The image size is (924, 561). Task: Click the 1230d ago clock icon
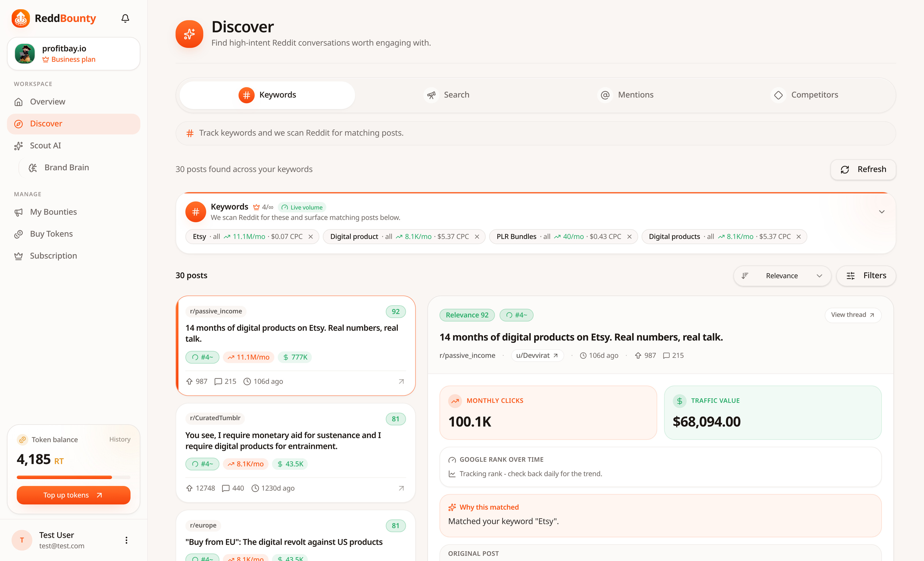pyautogui.click(x=255, y=488)
